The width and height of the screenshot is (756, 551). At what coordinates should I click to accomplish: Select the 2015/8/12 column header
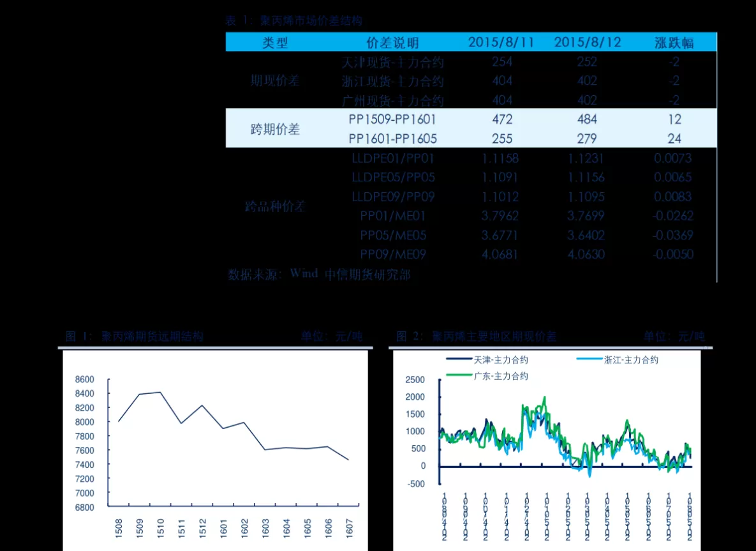coord(587,43)
